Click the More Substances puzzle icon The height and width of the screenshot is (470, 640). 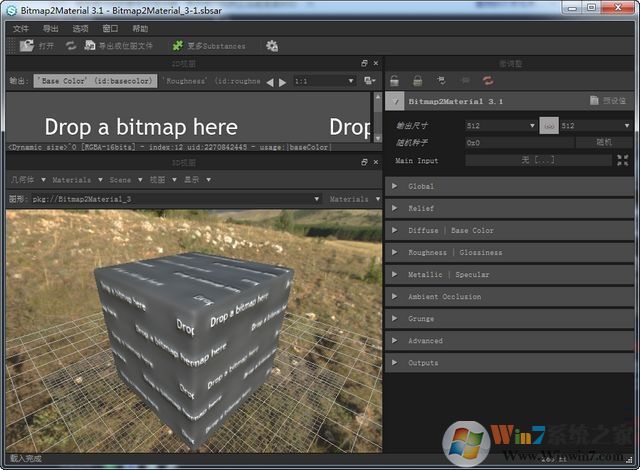(x=177, y=46)
